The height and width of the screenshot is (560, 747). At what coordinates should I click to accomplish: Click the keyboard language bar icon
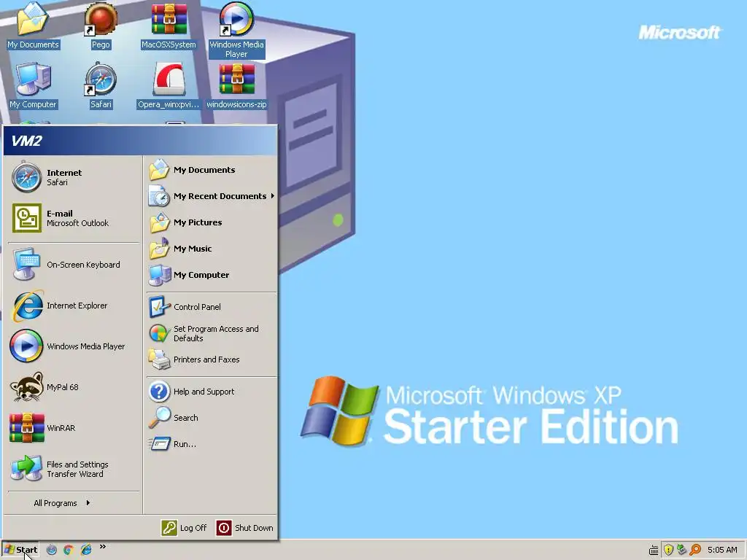(654, 550)
